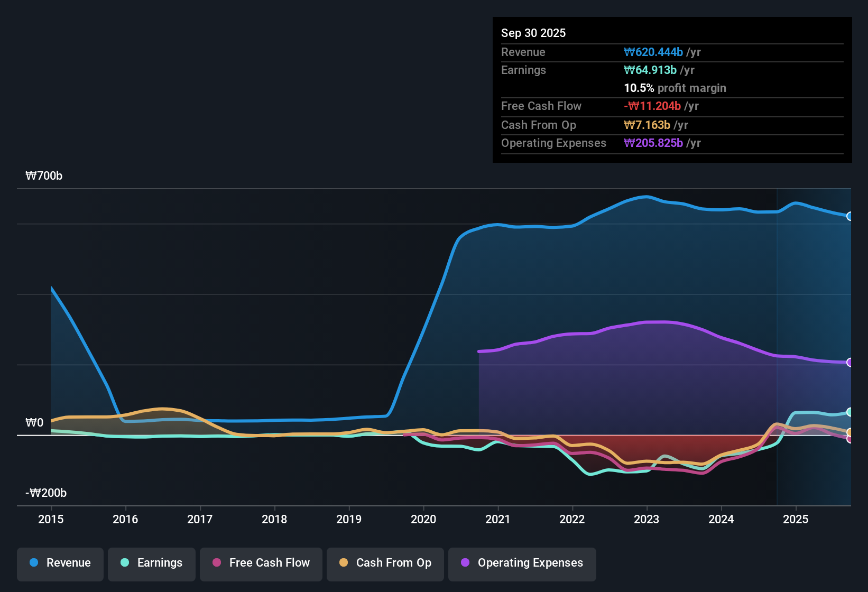868x592 pixels.
Task: Click the orange Cash From Op dot icon
Action: coord(344,563)
